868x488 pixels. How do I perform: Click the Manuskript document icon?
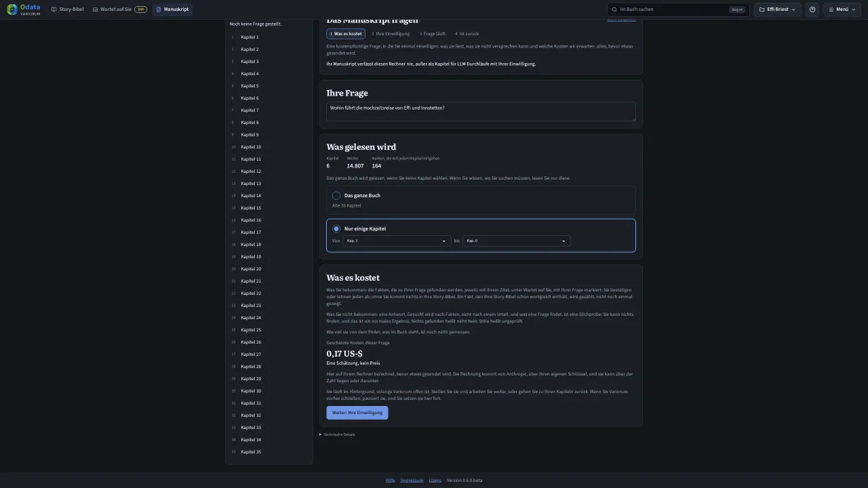pos(159,9)
